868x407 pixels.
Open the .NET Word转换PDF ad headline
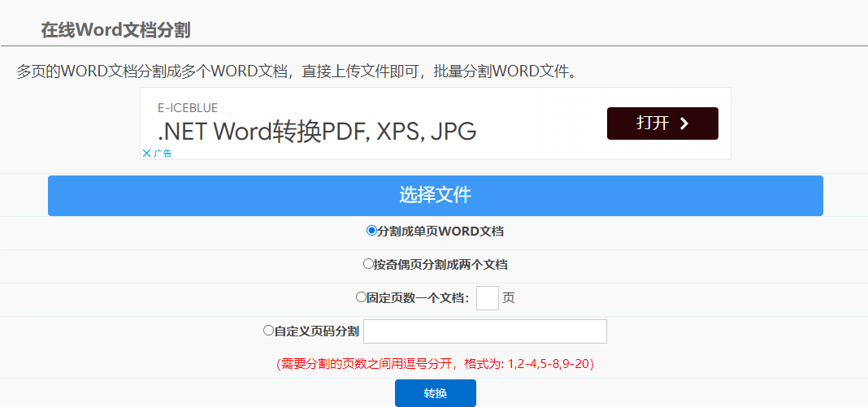coord(317,132)
